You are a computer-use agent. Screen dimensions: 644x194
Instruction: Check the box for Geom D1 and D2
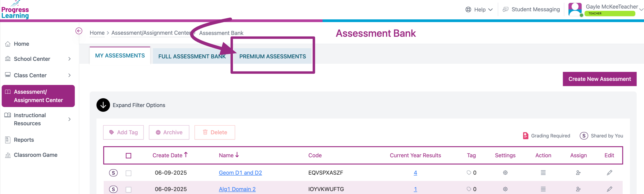[x=128, y=173]
